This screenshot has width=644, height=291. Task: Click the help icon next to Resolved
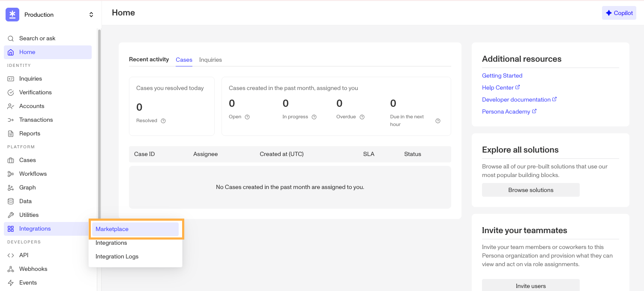pos(163,121)
